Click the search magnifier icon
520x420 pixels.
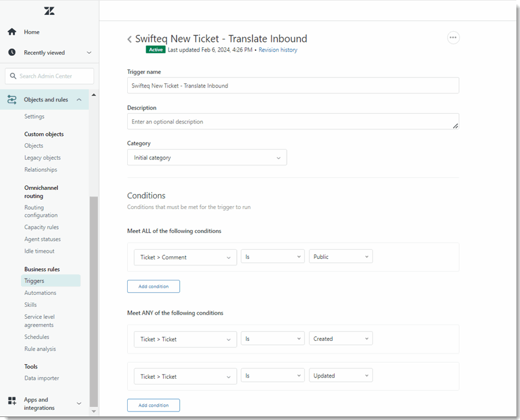point(13,76)
